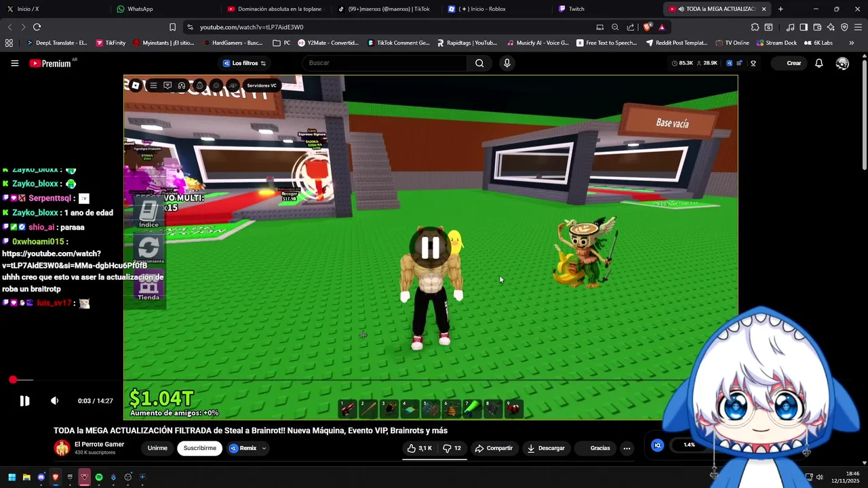The image size is (868, 488).
Task: Send a Gracias Super Thanks
Action: point(595,448)
